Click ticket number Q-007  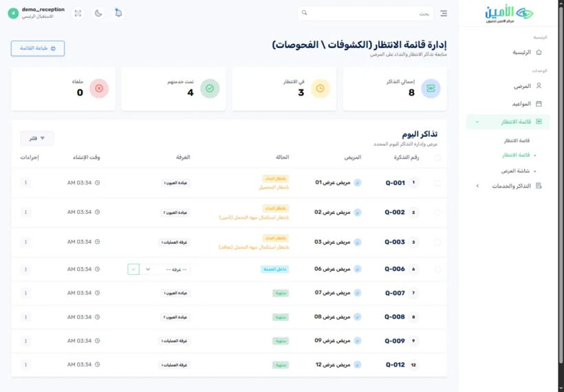click(x=395, y=293)
